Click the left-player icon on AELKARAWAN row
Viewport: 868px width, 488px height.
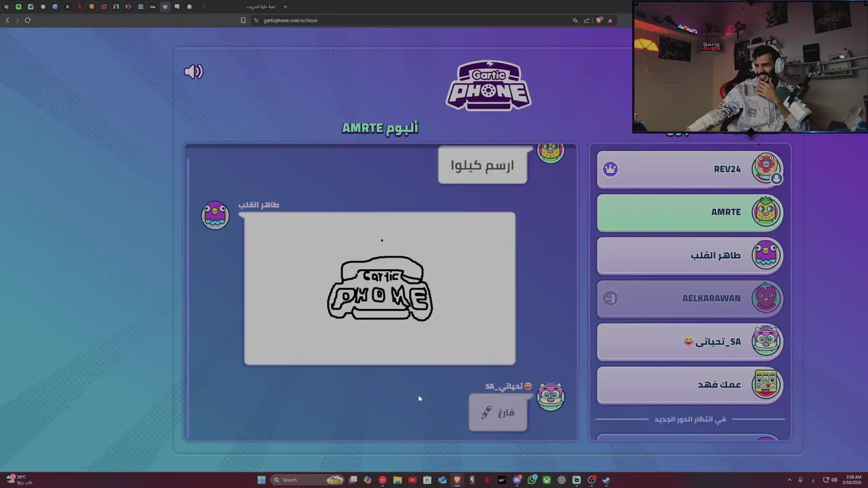(610, 298)
